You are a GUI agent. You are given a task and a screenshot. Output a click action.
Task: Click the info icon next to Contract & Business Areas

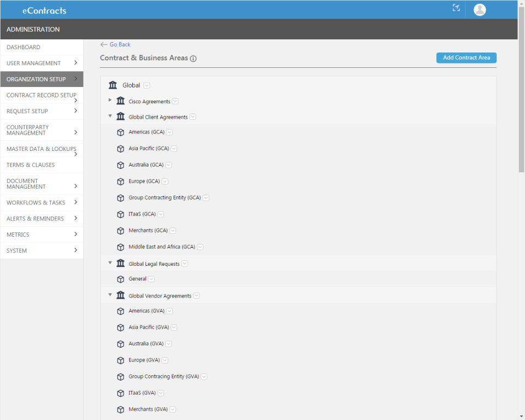click(194, 58)
